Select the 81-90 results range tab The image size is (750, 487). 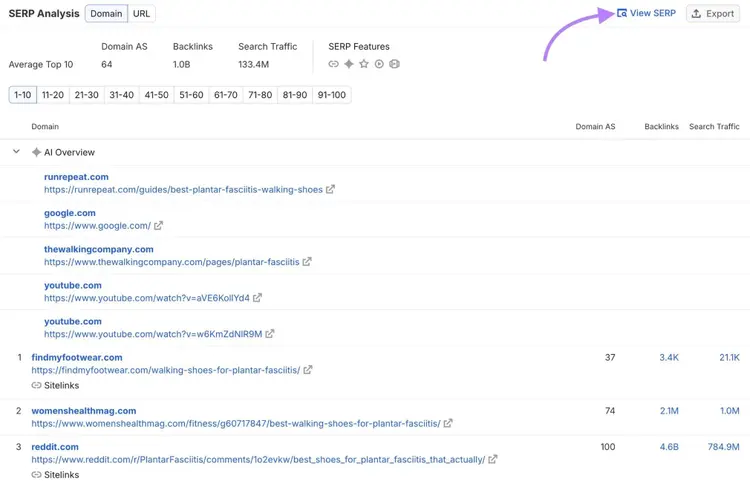click(295, 95)
